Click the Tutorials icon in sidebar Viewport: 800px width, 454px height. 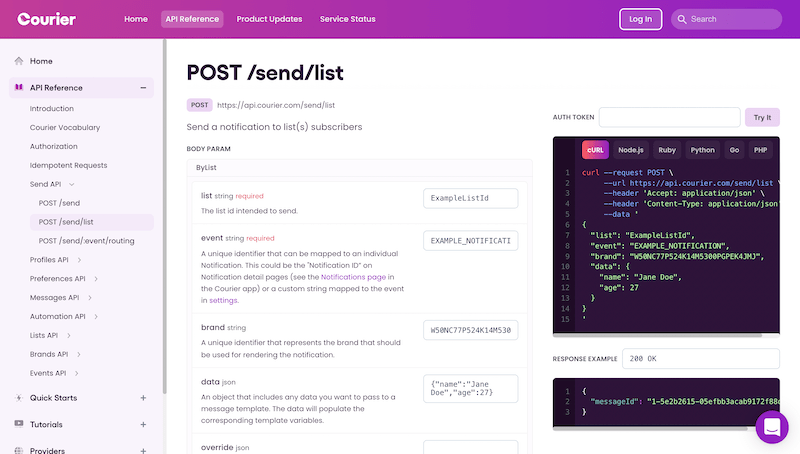pos(19,424)
